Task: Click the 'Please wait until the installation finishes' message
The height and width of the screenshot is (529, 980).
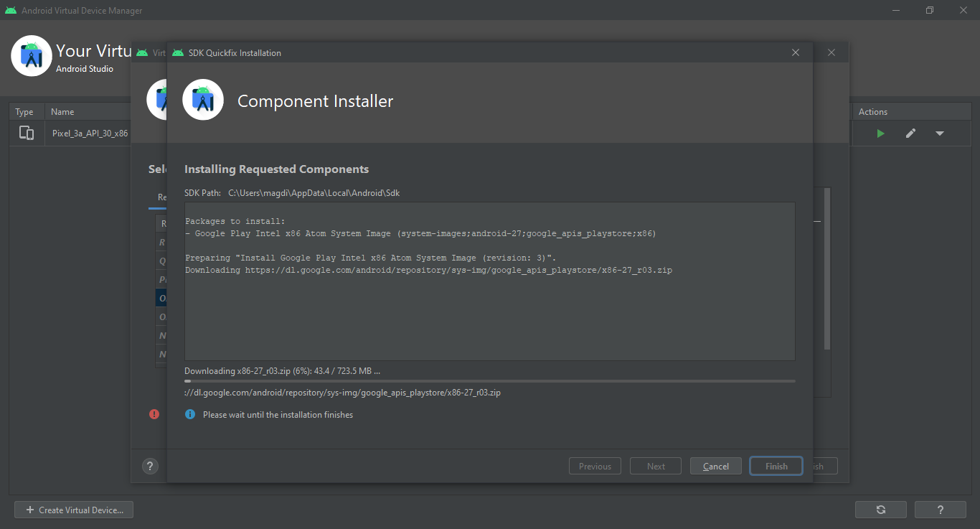Action: [x=278, y=414]
